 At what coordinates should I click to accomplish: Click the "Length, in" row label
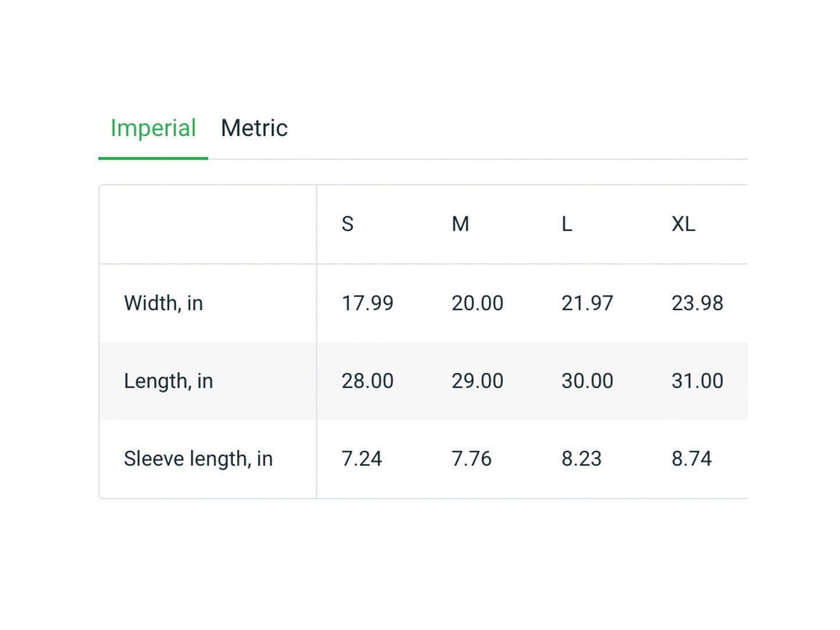(169, 381)
